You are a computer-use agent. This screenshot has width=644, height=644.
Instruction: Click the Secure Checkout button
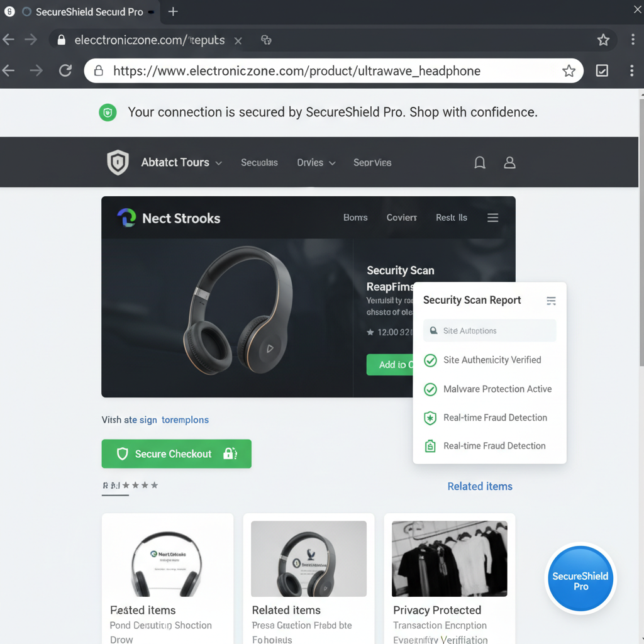(177, 454)
